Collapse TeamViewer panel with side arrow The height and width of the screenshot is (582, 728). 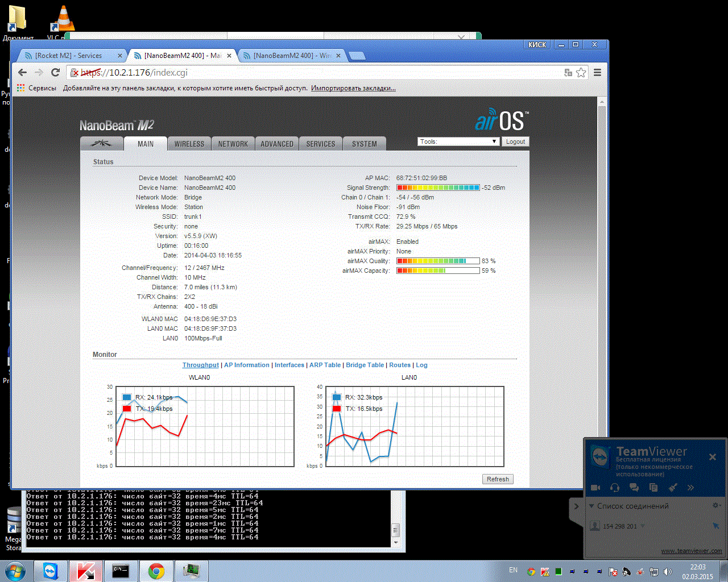pyautogui.click(x=576, y=506)
